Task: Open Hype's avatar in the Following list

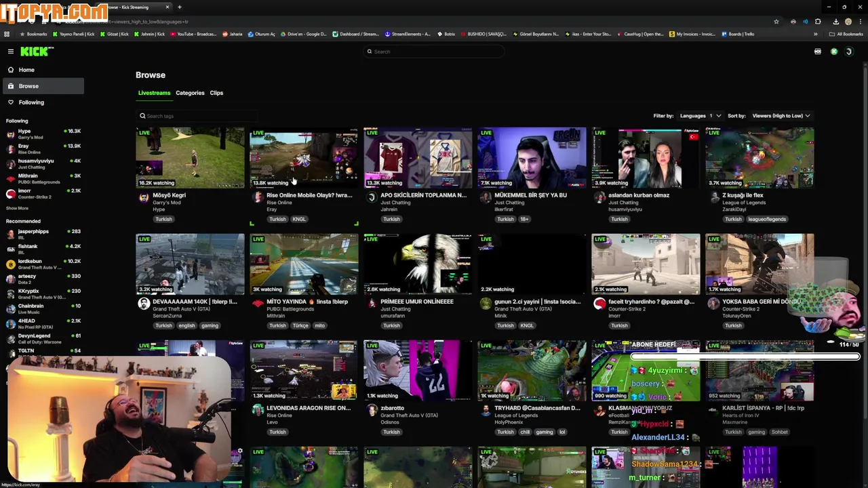Action: (10, 134)
